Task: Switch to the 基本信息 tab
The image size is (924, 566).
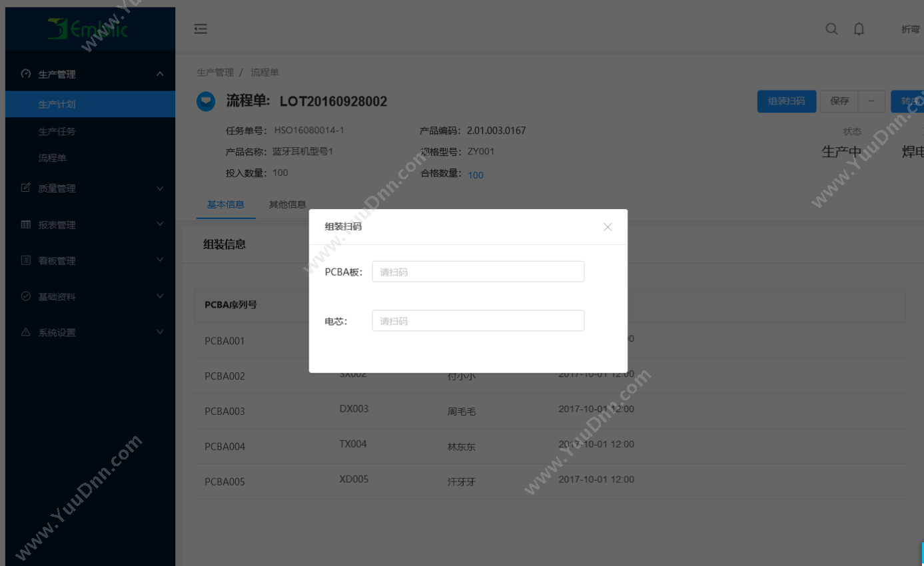Action: click(x=226, y=204)
